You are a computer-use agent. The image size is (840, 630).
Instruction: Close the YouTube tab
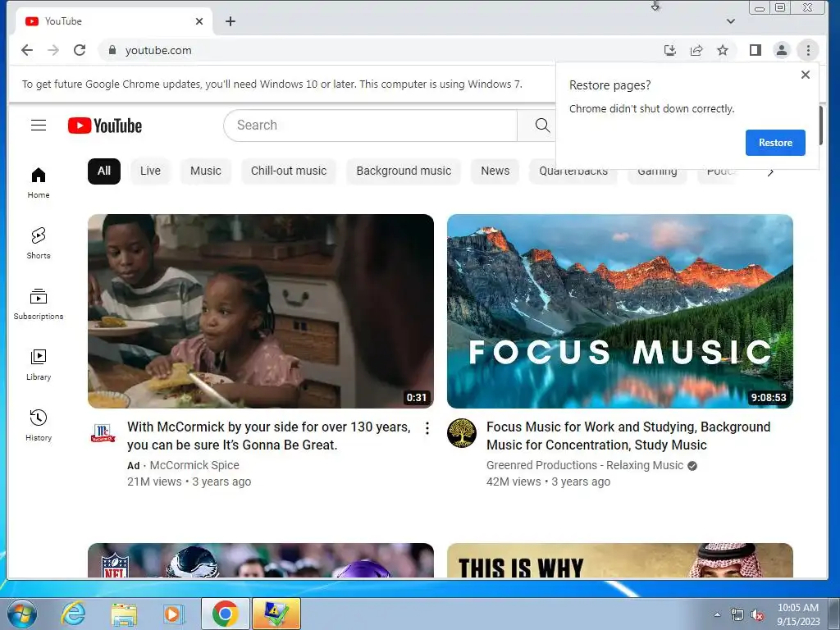point(199,21)
